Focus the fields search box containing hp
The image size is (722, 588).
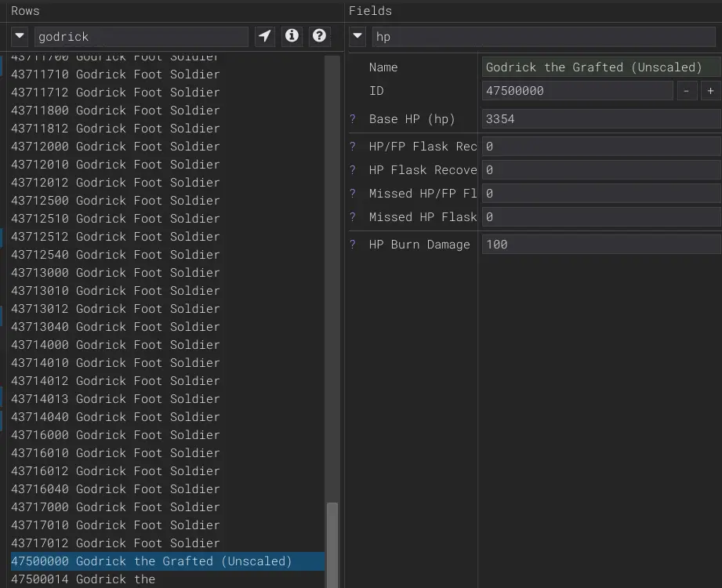click(544, 36)
